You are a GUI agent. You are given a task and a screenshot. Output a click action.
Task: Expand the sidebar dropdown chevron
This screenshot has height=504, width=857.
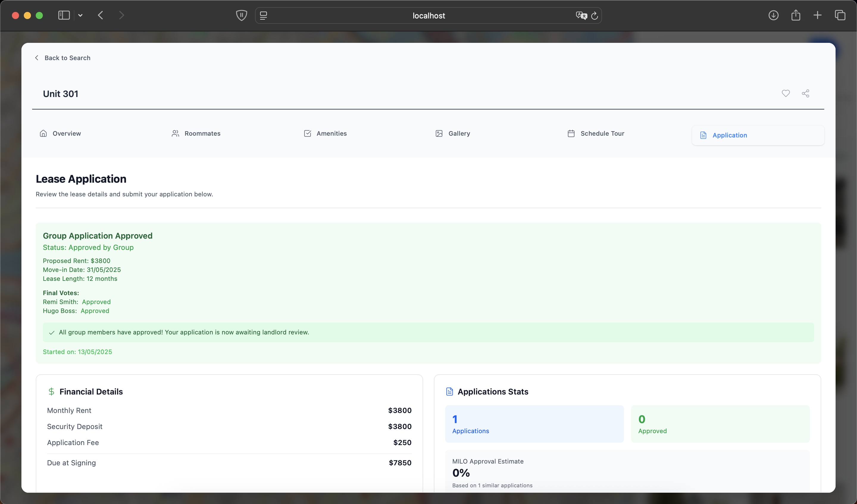[80, 15]
